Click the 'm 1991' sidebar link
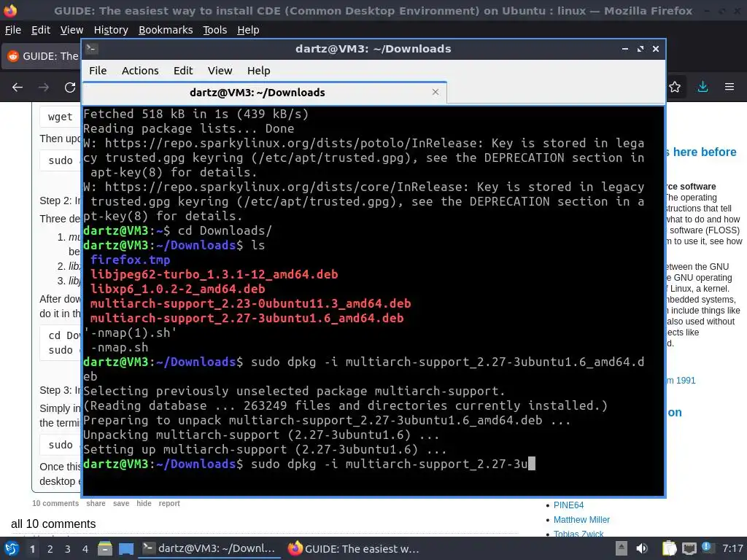This screenshot has height=560, width=747. 681,381
